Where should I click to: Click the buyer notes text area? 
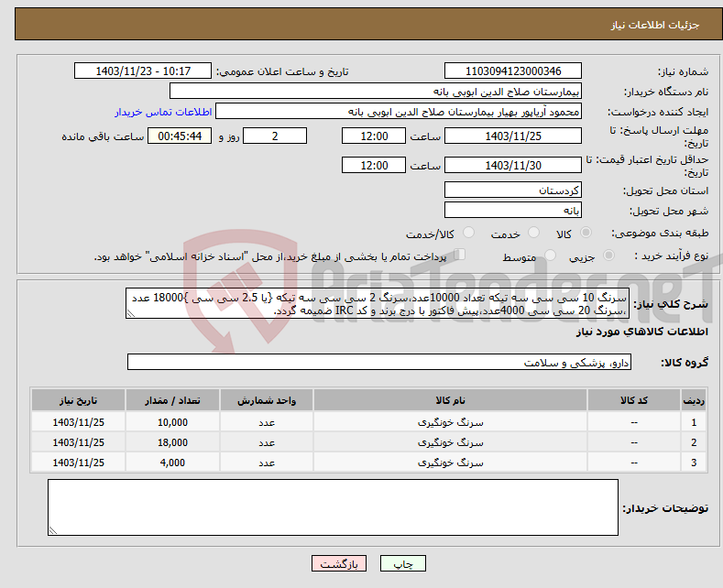333,507
